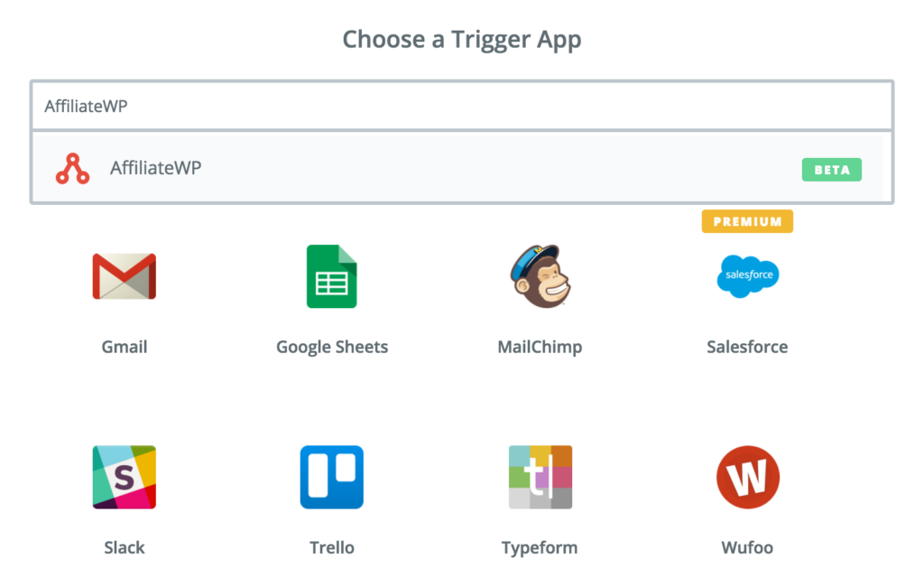Click the Google Sheets text label
This screenshot has width=924, height=587.
332,347
